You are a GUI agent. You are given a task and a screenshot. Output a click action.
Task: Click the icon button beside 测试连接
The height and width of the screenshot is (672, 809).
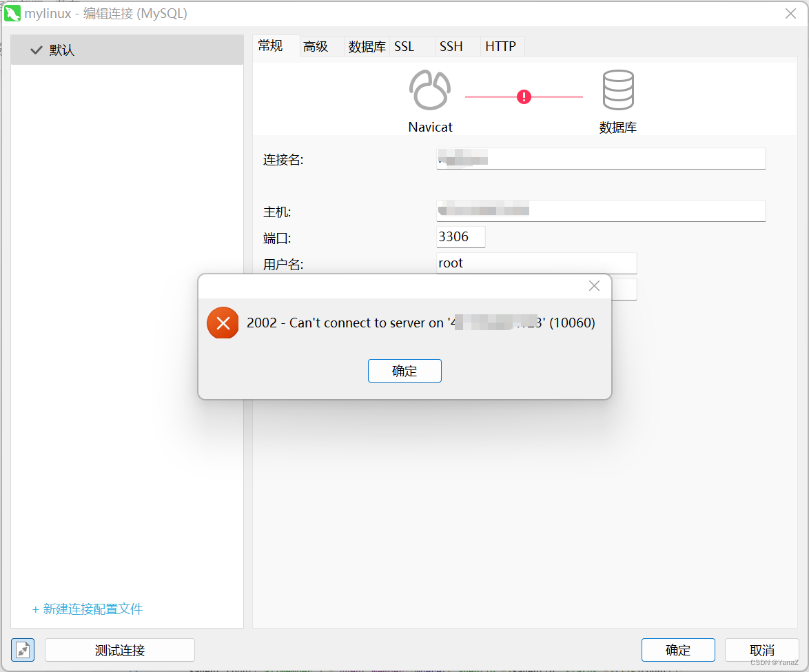pyautogui.click(x=23, y=650)
